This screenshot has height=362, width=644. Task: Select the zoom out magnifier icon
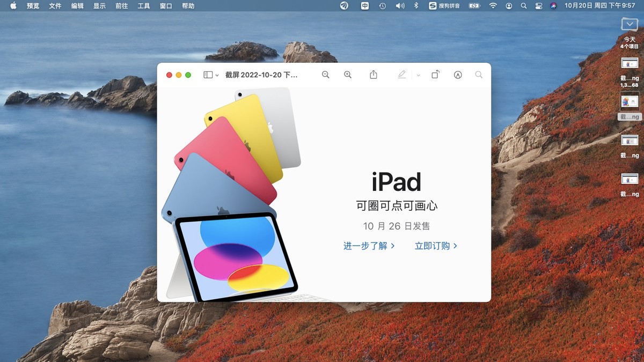[x=326, y=75]
